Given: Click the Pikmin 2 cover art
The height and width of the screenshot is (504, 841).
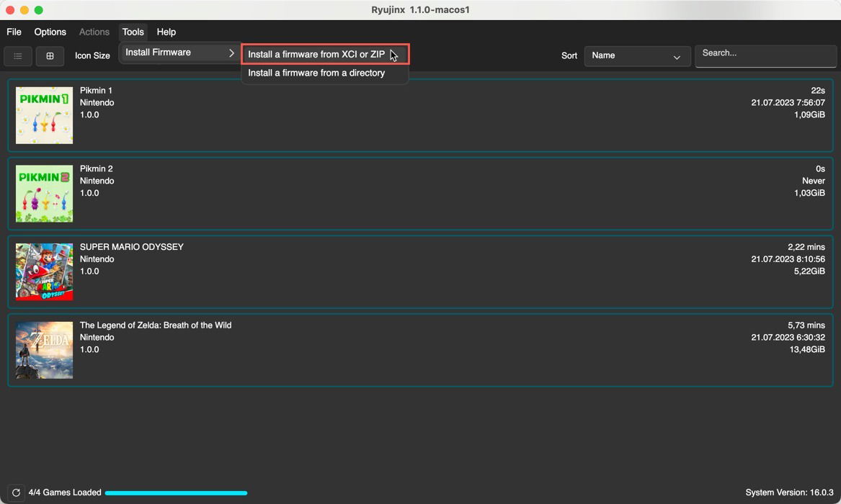Looking at the screenshot, I should coord(44,194).
